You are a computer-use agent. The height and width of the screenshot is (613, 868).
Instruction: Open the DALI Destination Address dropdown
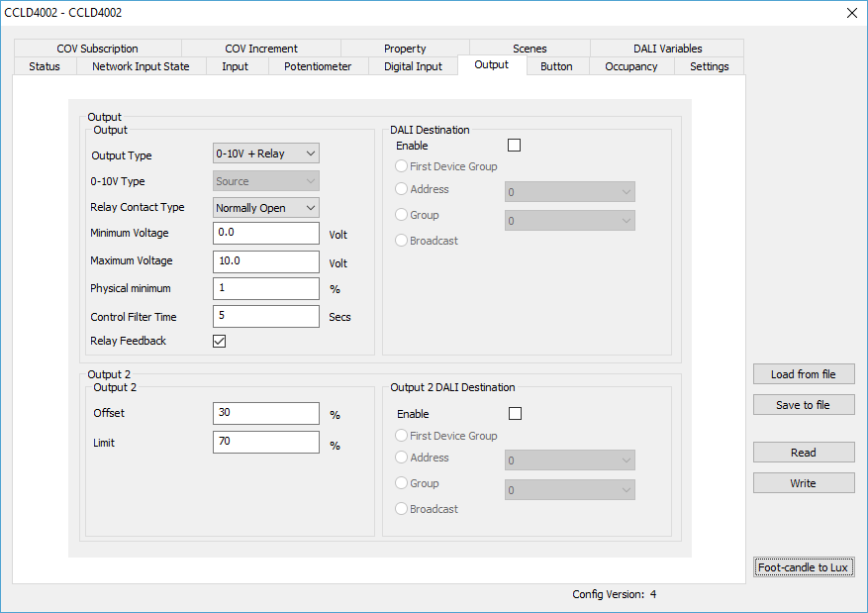[x=570, y=192]
